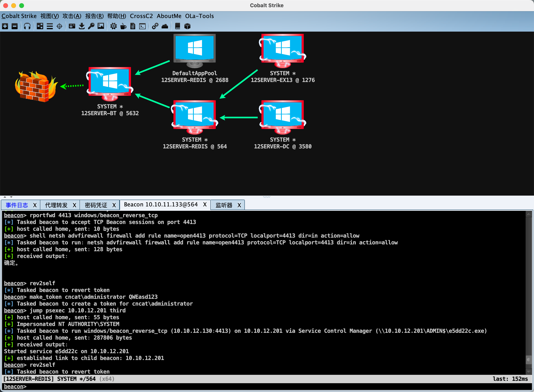Click the headphones Listeners icon

click(x=27, y=26)
